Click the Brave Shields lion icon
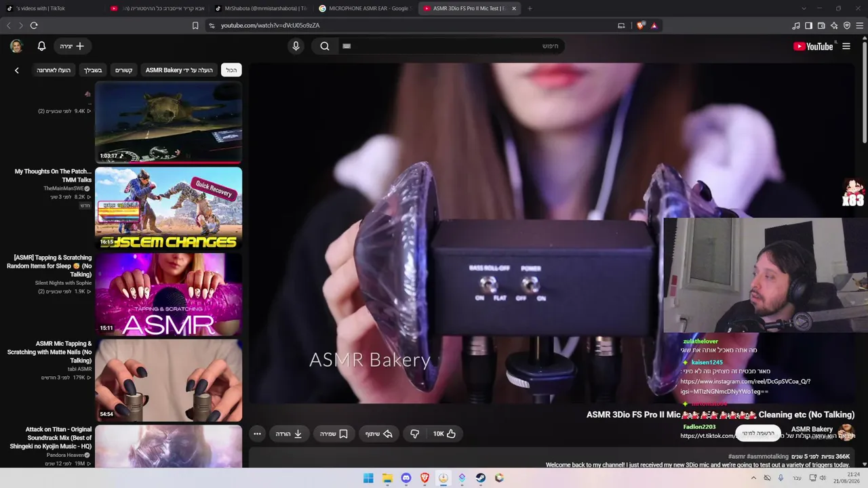 [x=641, y=25]
